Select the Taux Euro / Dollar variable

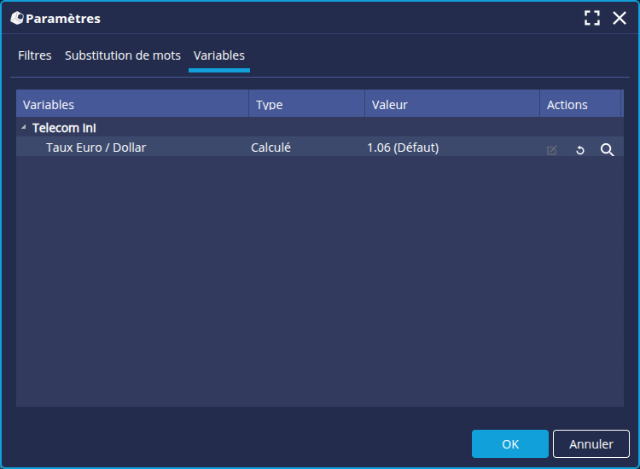tap(96, 148)
